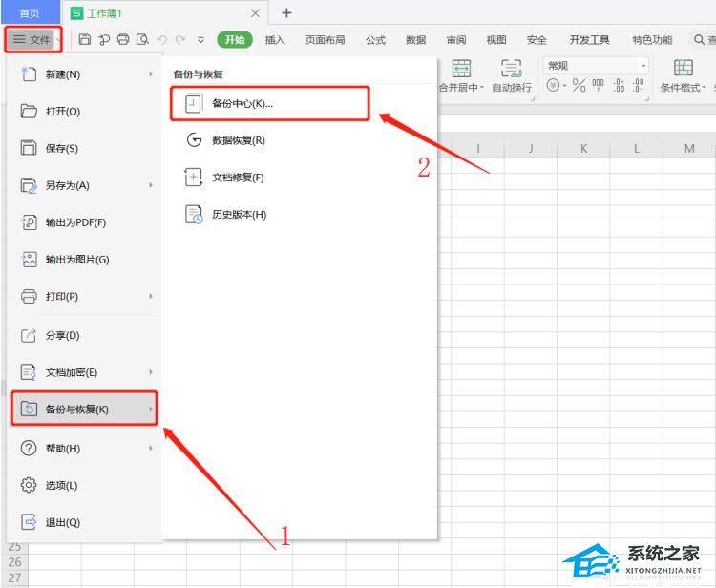Choose 分享(D) from file menu

[84, 336]
